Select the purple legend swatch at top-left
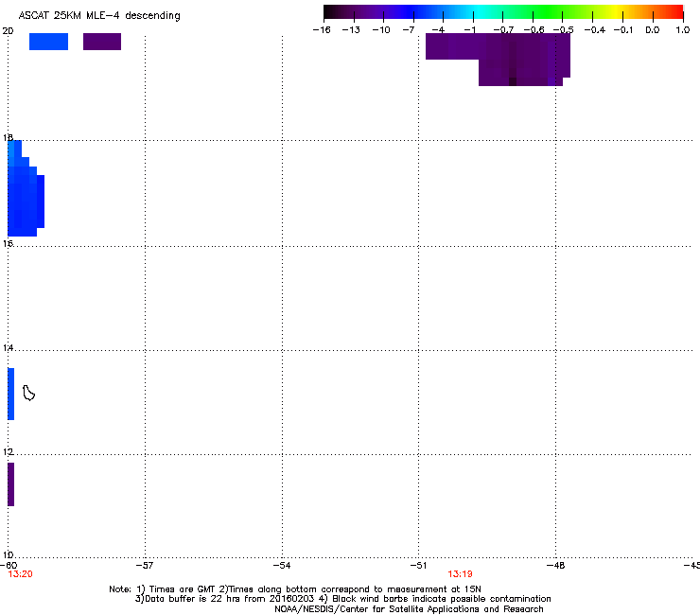700x615 pixels. [x=102, y=42]
